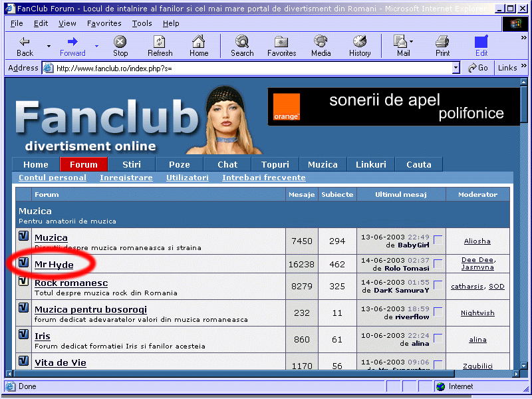Click the Mr Hyde forum status icon

pyautogui.click(x=23, y=262)
